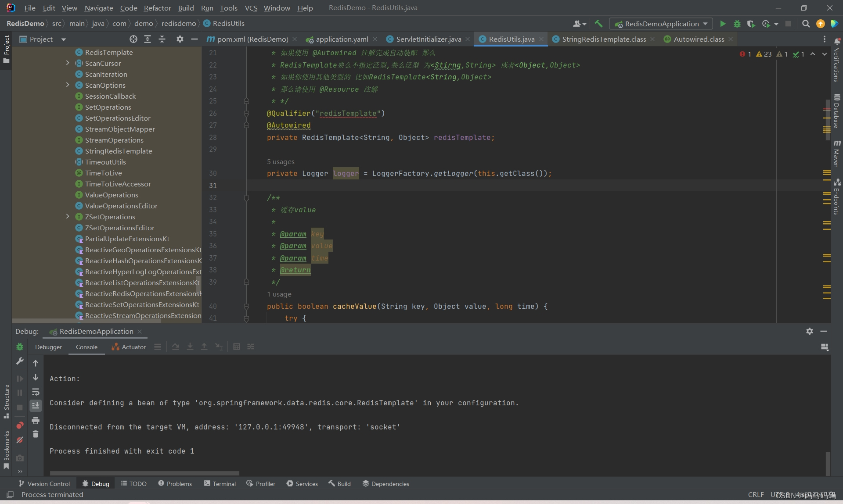Expand the ZSetOperations tree node

68,217
